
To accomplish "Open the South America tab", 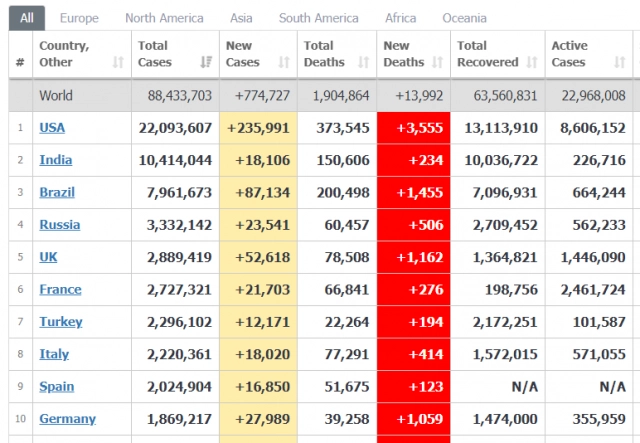I will 318,18.
